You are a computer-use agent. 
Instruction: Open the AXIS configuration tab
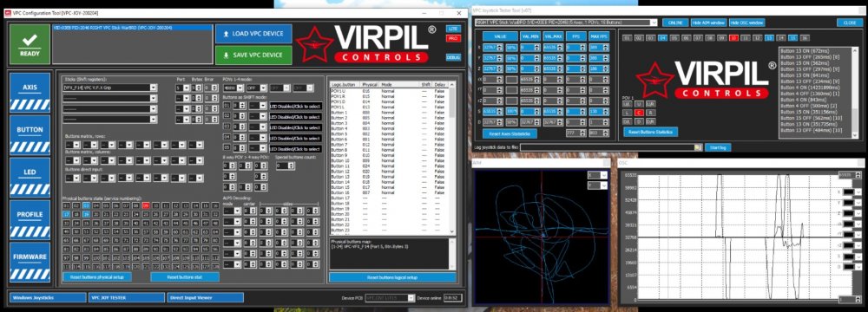[30, 93]
